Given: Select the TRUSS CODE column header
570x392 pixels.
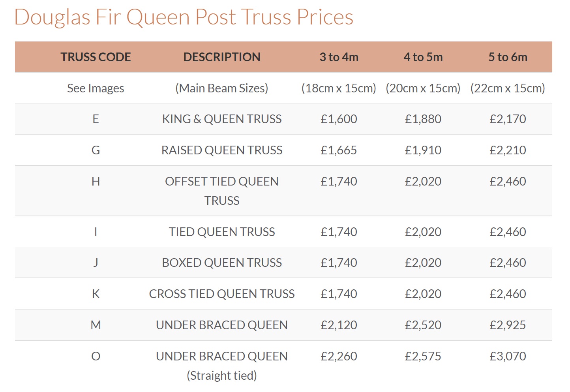Looking at the screenshot, I should click(96, 57).
